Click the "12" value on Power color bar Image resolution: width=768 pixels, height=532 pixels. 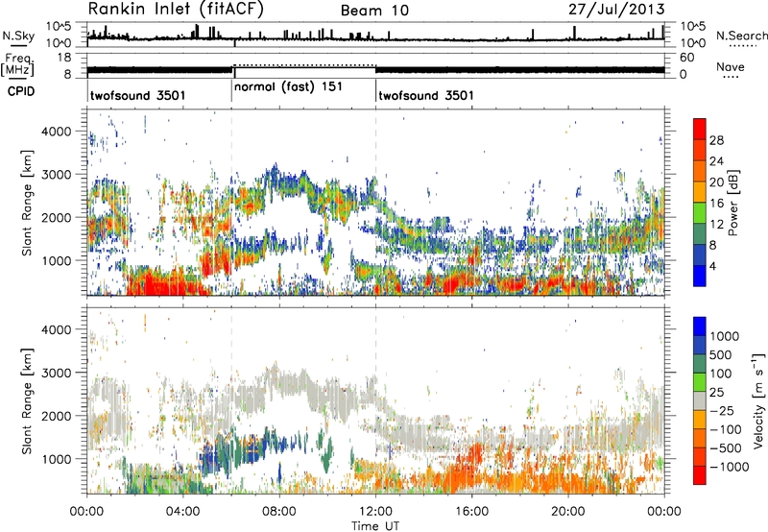(x=716, y=225)
